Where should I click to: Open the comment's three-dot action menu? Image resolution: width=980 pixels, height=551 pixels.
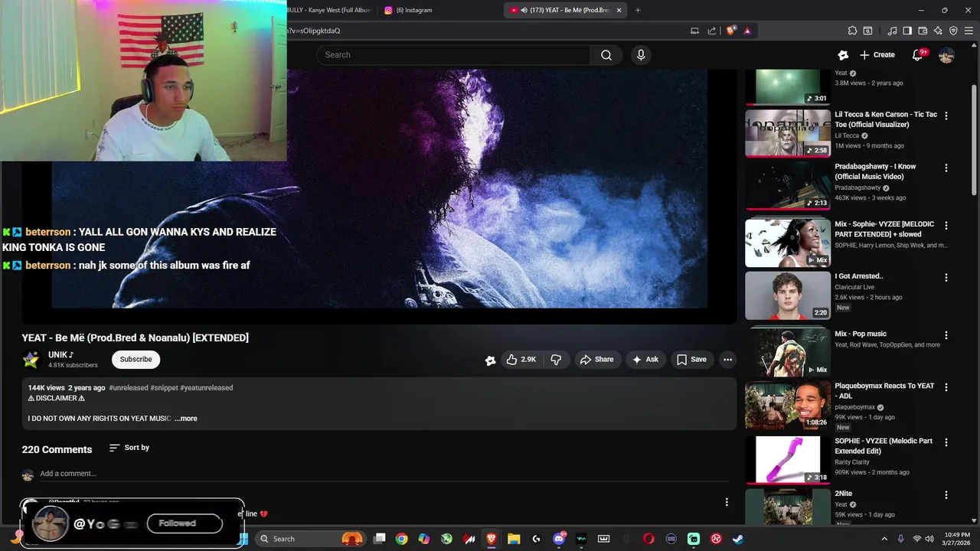727,502
